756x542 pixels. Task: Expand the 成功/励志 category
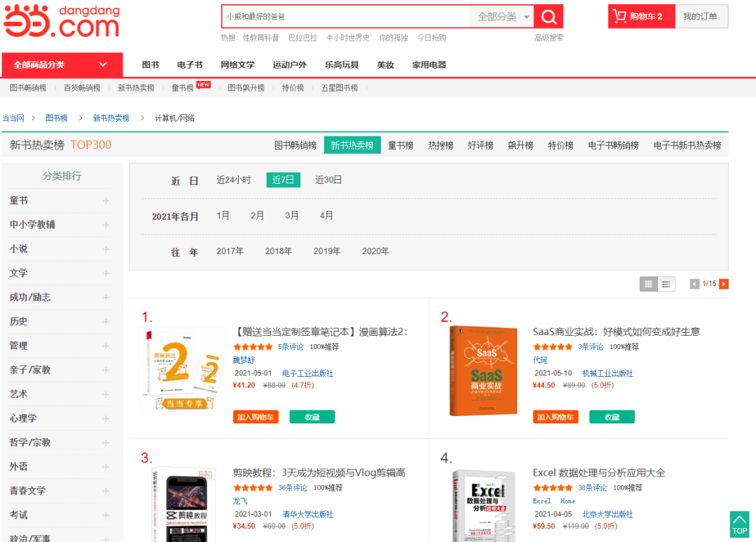(x=106, y=298)
